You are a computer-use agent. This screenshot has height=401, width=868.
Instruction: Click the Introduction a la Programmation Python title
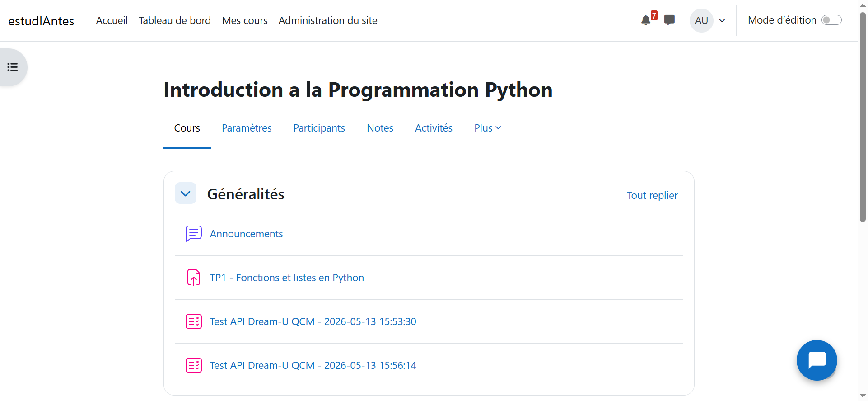point(358,90)
